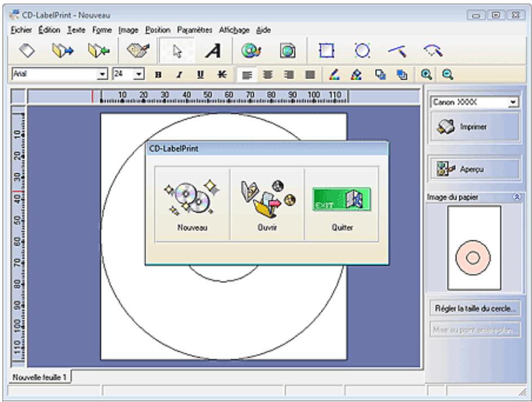Click the Aperçu button
Screen dimensions: 532x402
pyautogui.click(x=474, y=169)
